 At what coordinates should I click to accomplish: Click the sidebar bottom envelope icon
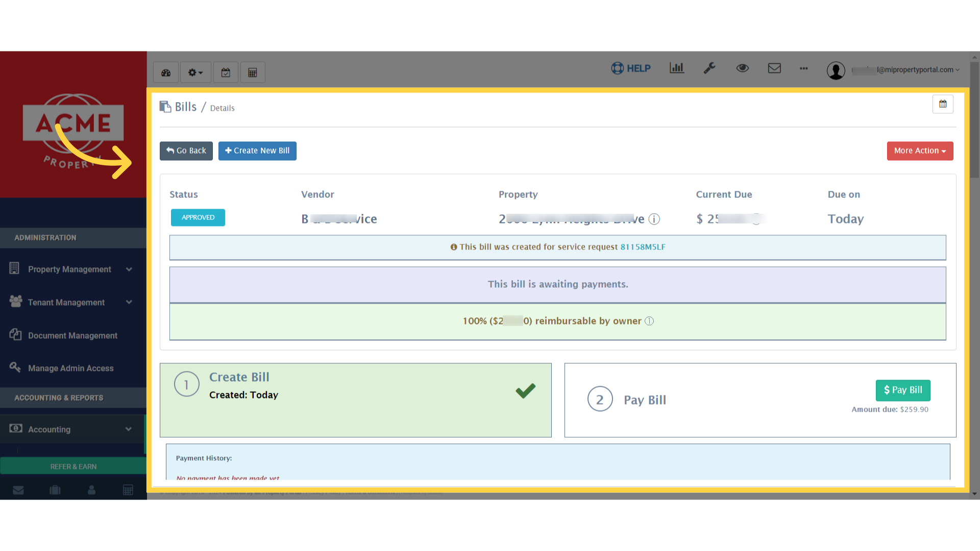pos(18,490)
